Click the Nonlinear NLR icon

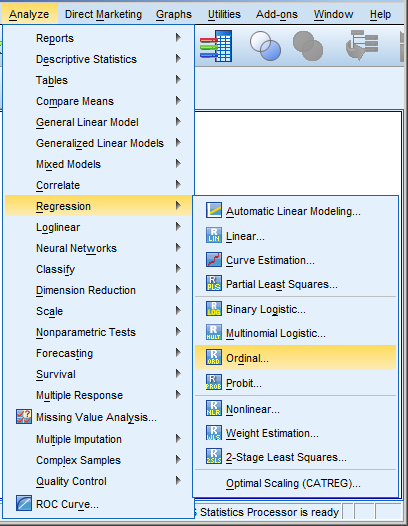point(214,408)
